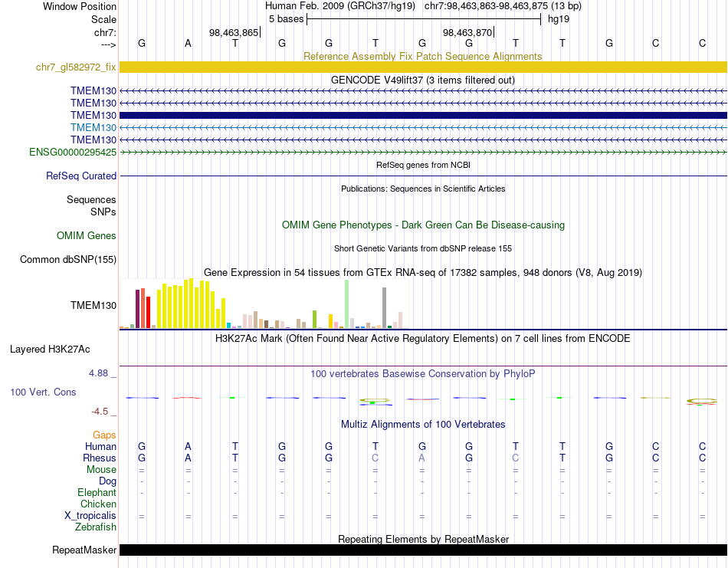The image size is (728, 568).
Task: Click the SNPs subtrack label
Action: pos(103,212)
